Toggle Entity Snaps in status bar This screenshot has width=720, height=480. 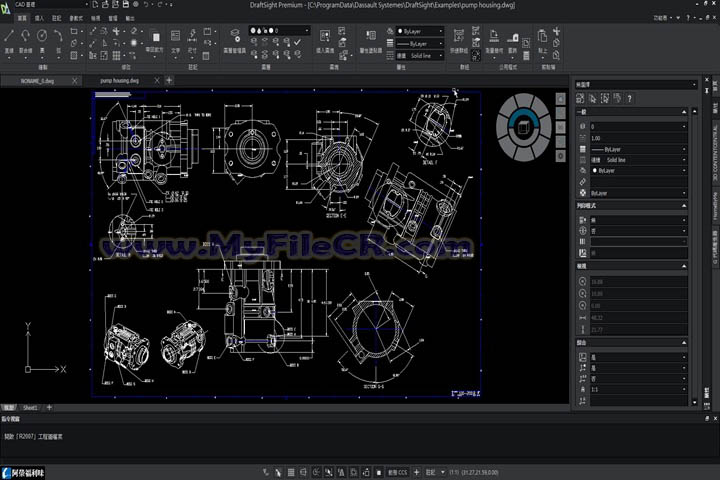click(328, 472)
